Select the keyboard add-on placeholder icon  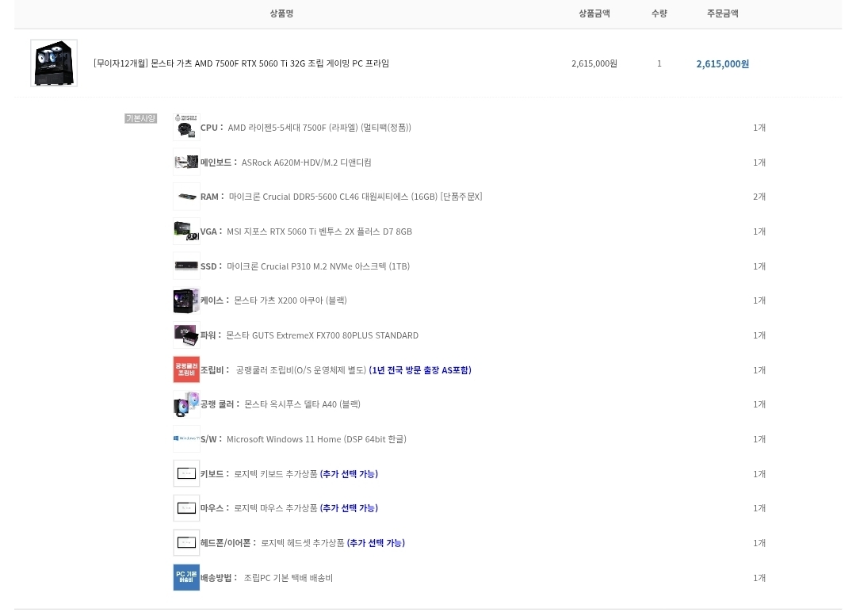[186, 473]
